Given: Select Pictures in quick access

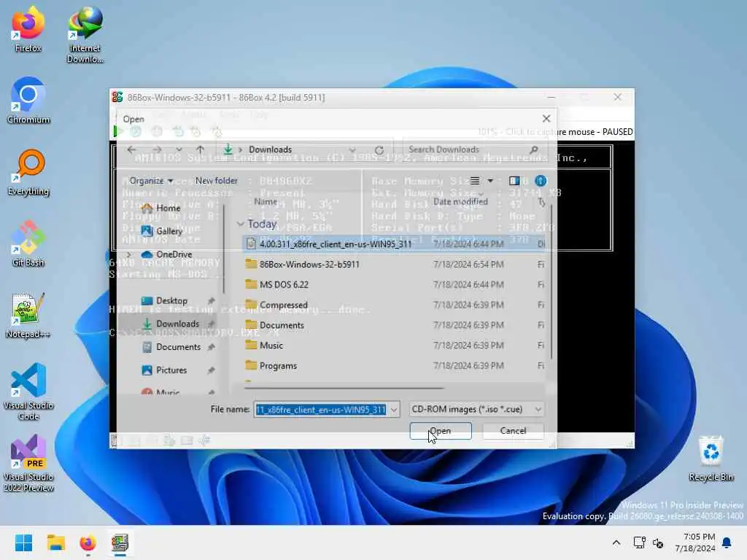Looking at the screenshot, I should tap(171, 370).
